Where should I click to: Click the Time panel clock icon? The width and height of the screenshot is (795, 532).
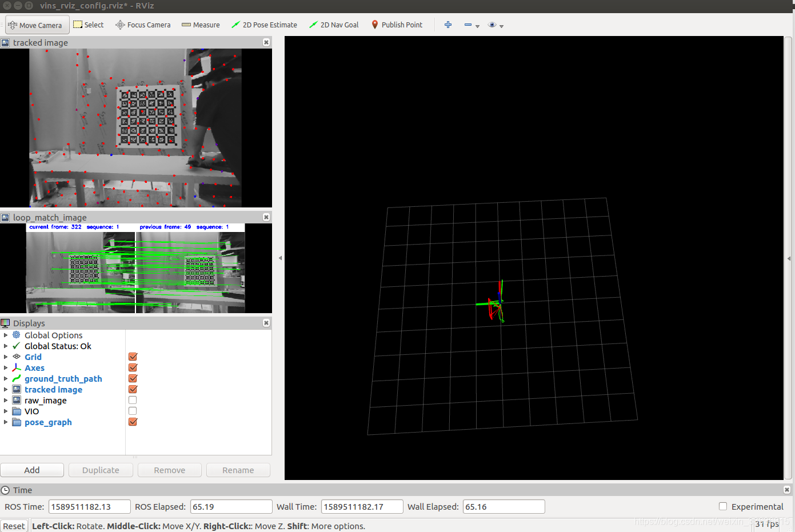pos(5,490)
